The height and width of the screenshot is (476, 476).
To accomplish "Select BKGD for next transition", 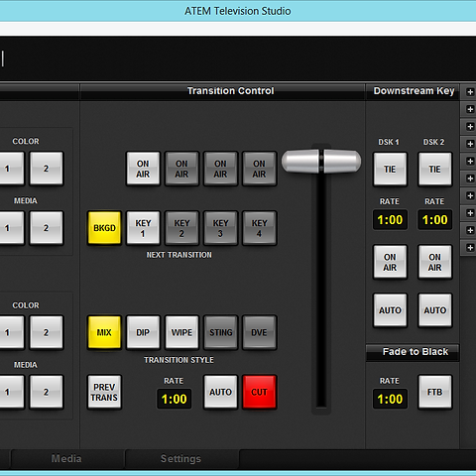I will tap(104, 228).
